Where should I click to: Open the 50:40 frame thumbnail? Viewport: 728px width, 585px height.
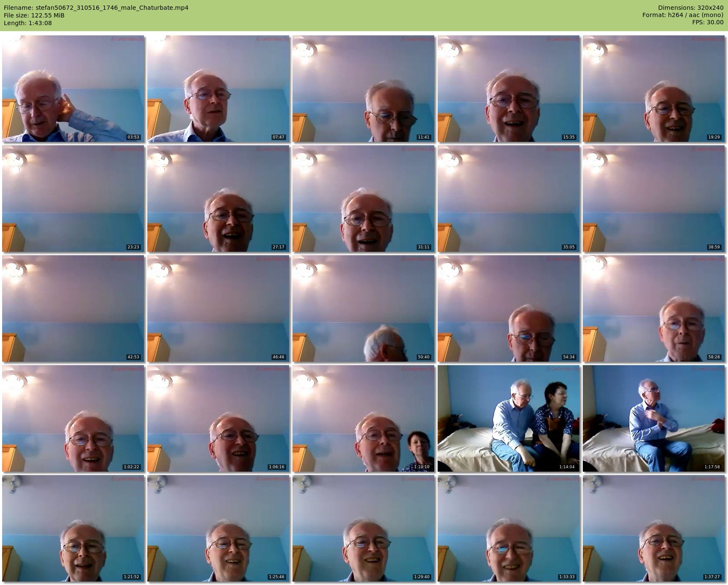[364, 308]
